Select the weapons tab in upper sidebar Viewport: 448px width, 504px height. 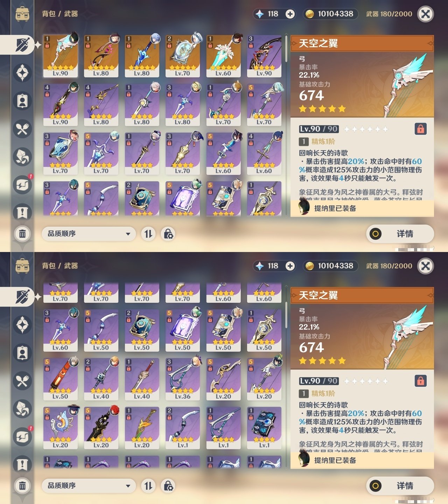point(22,45)
